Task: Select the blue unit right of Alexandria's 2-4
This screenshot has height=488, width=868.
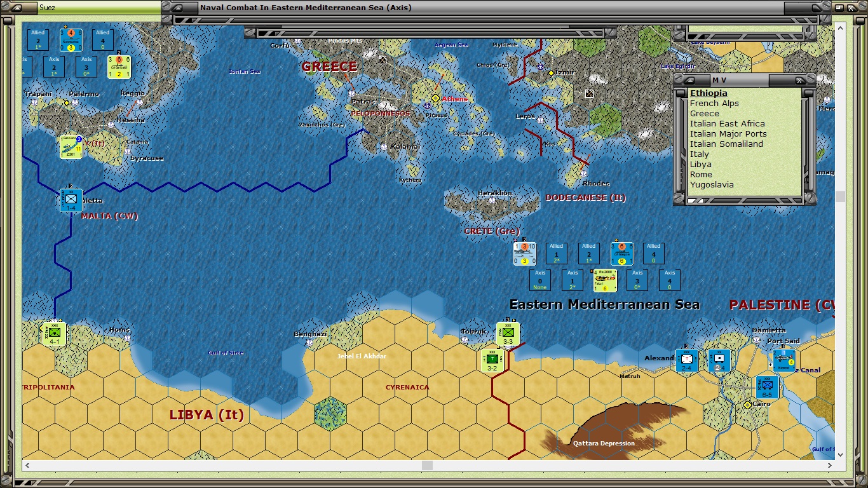Action: pyautogui.click(x=719, y=361)
